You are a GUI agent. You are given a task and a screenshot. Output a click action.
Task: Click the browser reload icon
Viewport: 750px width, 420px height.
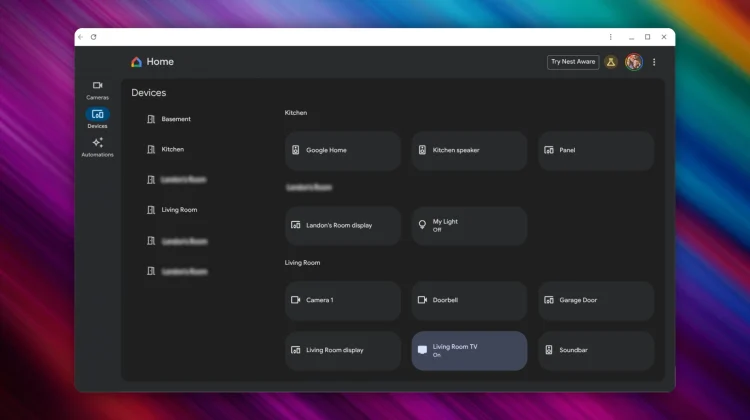click(x=94, y=37)
